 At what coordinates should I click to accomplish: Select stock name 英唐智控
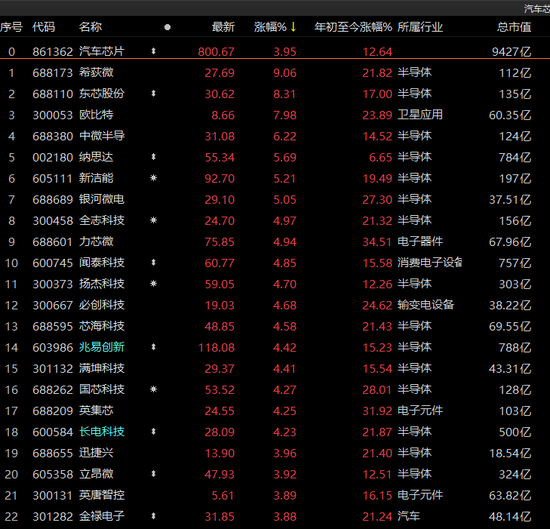tap(102, 495)
